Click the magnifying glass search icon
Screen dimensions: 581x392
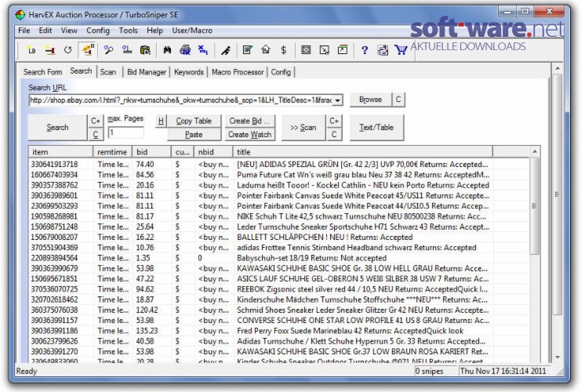(x=108, y=50)
